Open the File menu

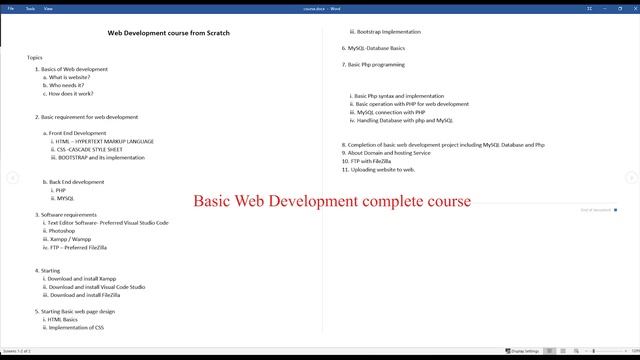click(x=11, y=9)
